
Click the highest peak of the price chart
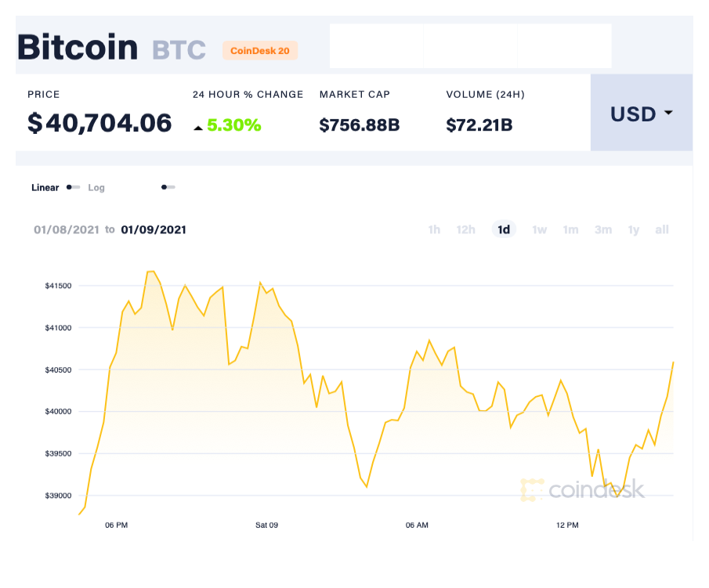click(151, 271)
